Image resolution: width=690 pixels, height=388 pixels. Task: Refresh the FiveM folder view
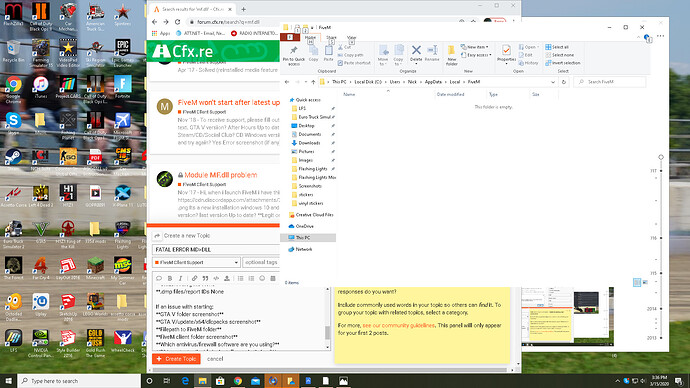pyautogui.click(x=564, y=82)
